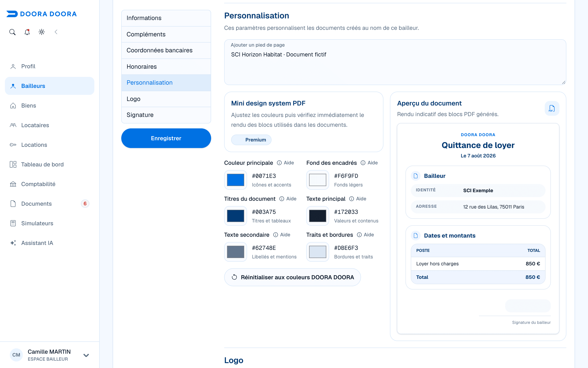This screenshot has height=368, width=588.
Task: Toggle the light theme sun icon
Action: tap(42, 32)
